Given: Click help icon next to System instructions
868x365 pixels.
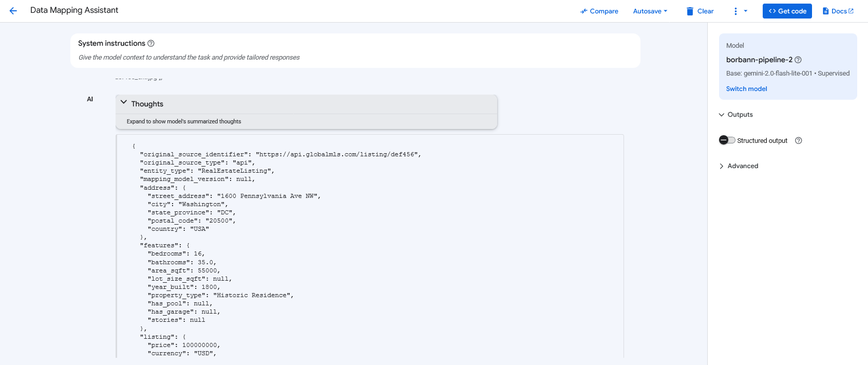Looking at the screenshot, I should (x=151, y=44).
